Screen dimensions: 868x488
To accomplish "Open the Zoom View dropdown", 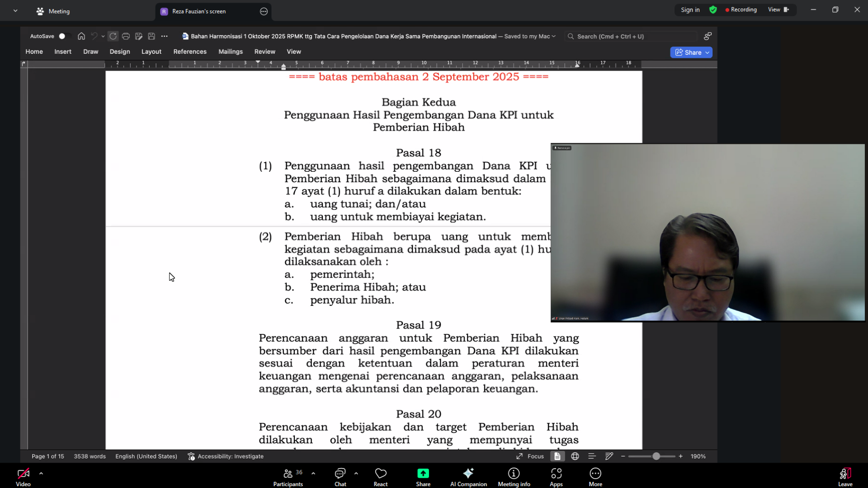I will pyautogui.click(x=778, y=9).
